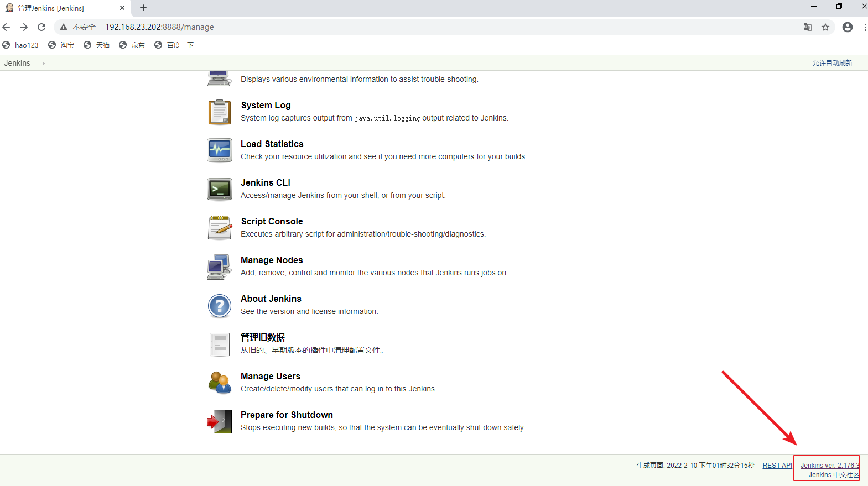This screenshot has height=486, width=868.
Task: Click 'Check your resource utilization' description
Action: point(383,156)
